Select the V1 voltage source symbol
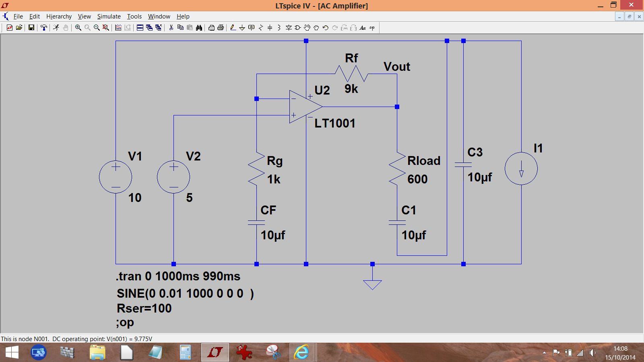Viewport: 644px width, 362px height. click(116, 177)
